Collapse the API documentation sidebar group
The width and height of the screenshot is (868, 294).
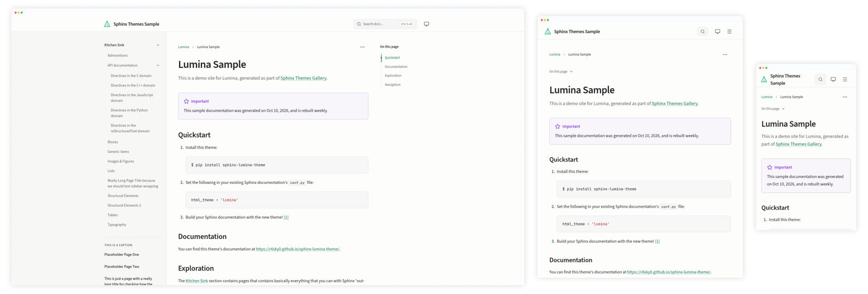point(158,65)
